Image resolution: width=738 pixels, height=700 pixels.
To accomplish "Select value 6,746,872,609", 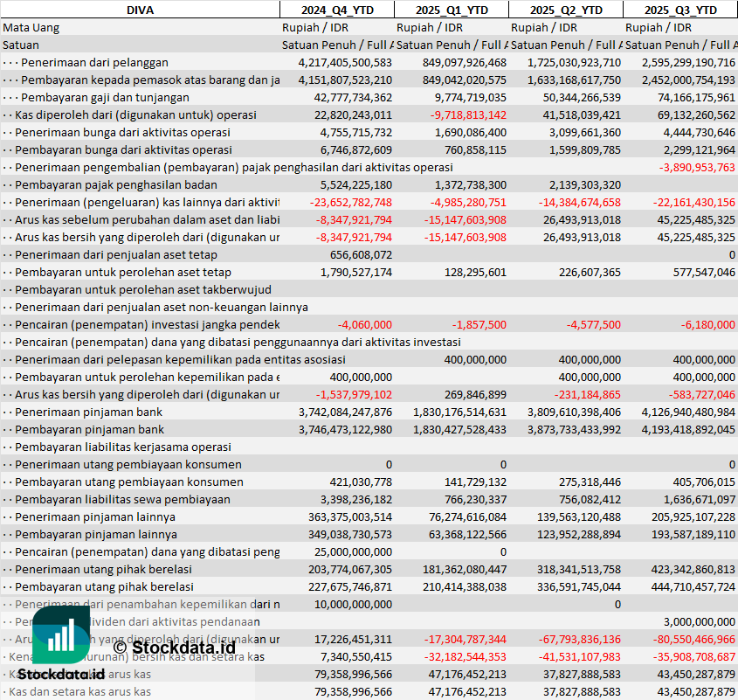I will point(355,149).
